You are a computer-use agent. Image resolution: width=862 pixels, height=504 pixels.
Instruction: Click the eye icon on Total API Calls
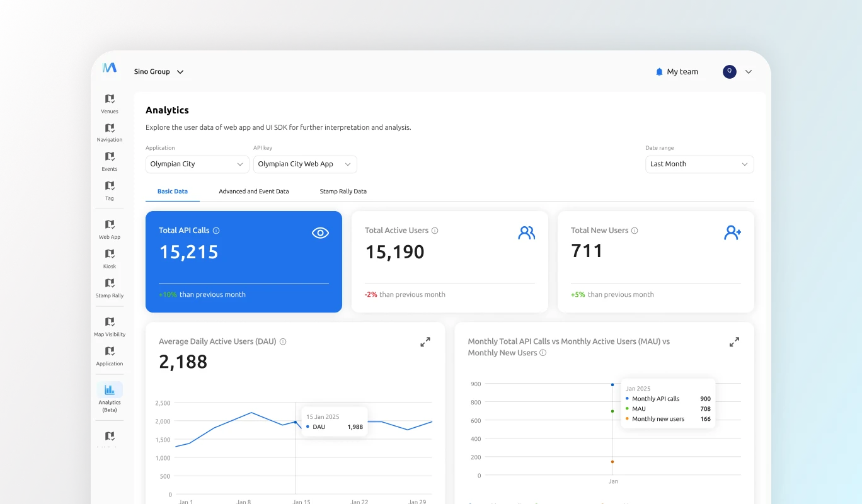[x=321, y=233]
